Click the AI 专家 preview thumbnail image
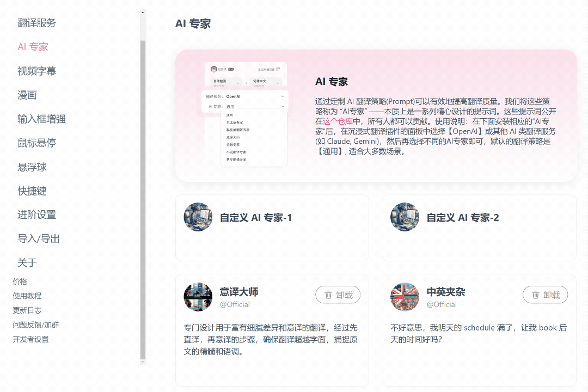This screenshot has width=588, height=392. 244,114
